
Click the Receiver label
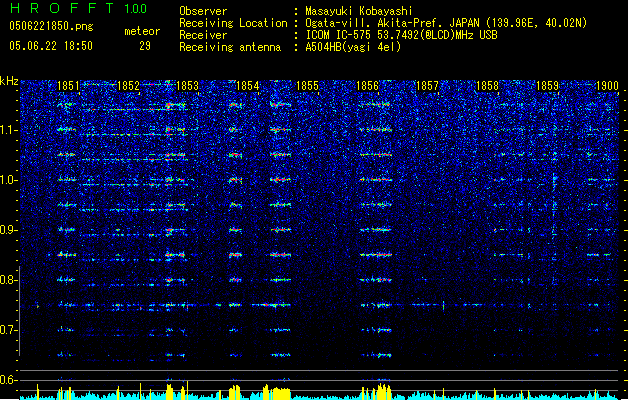pyautogui.click(x=203, y=35)
